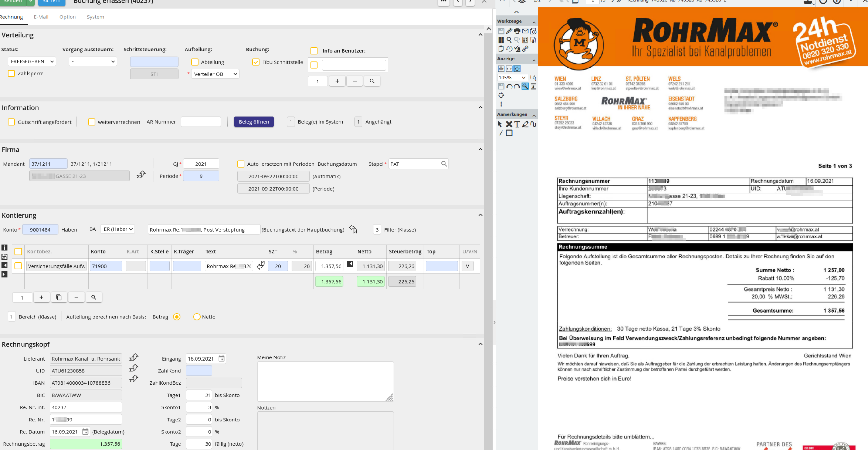The image size is (868, 450).
Task: Toggle the magic wand icon in Anzeige
Action: 525,86
